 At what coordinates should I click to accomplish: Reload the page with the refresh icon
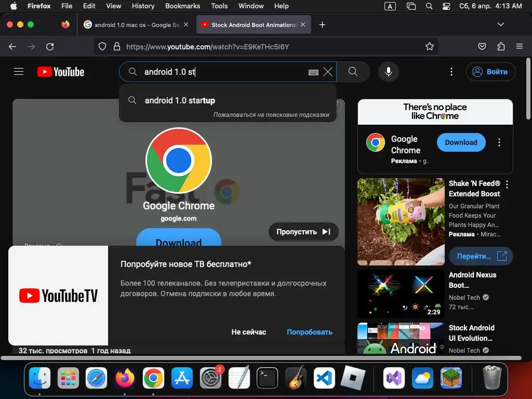50,46
